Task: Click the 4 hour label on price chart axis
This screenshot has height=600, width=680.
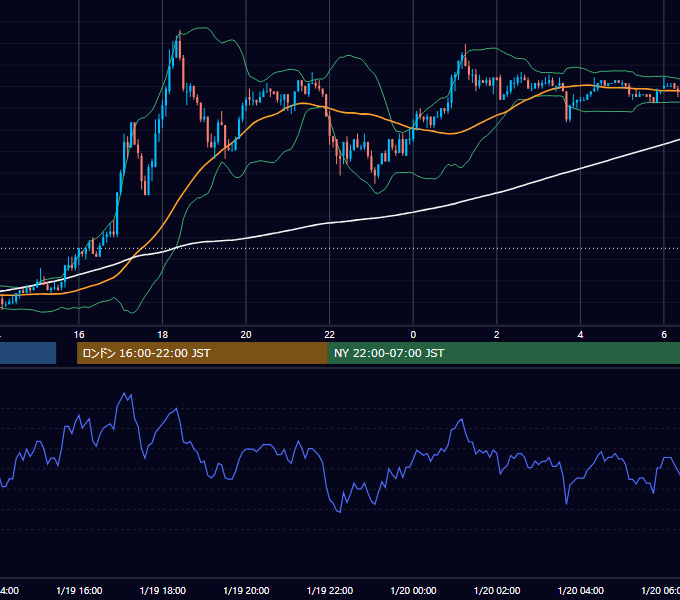Action: (x=580, y=335)
